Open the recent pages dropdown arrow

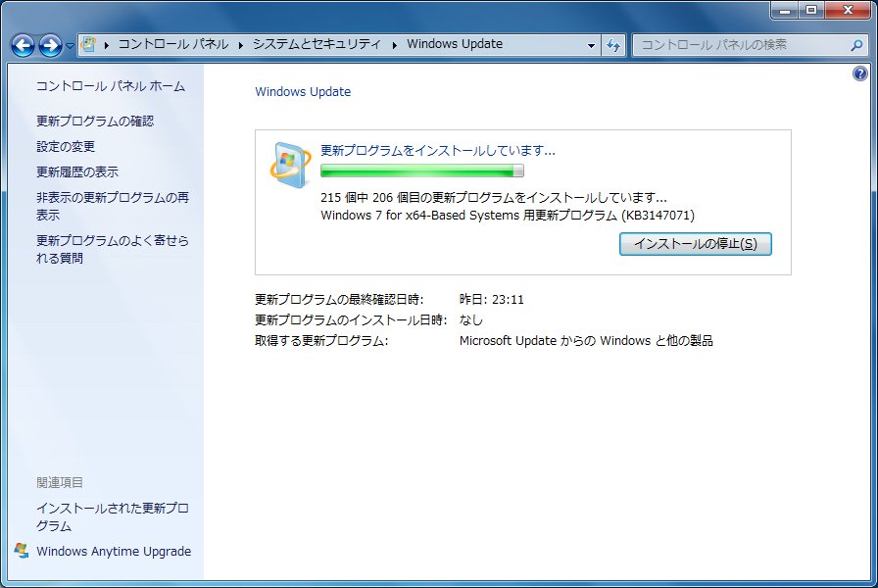70,46
